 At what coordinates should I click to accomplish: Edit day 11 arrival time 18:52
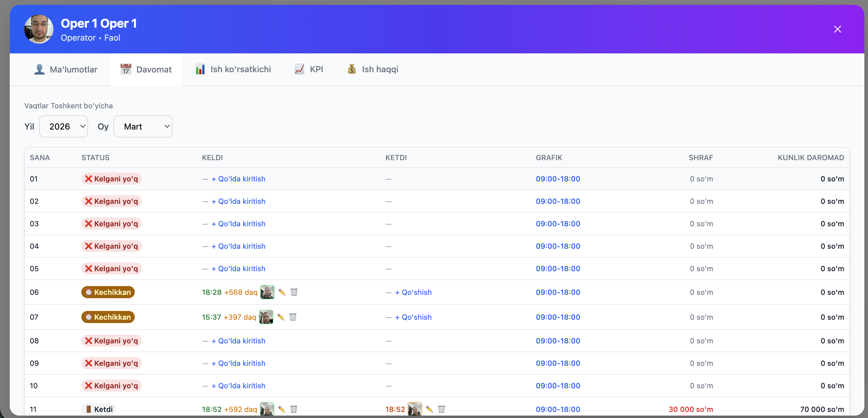coord(281,409)
